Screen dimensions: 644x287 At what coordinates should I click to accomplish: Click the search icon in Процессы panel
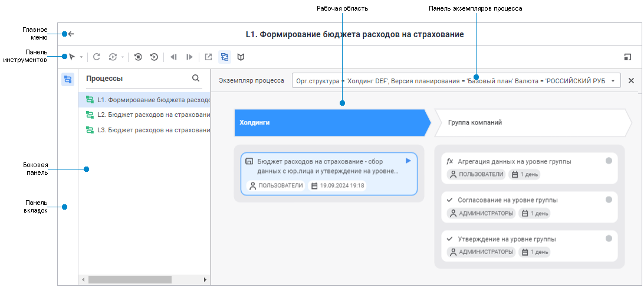(196, 78)
